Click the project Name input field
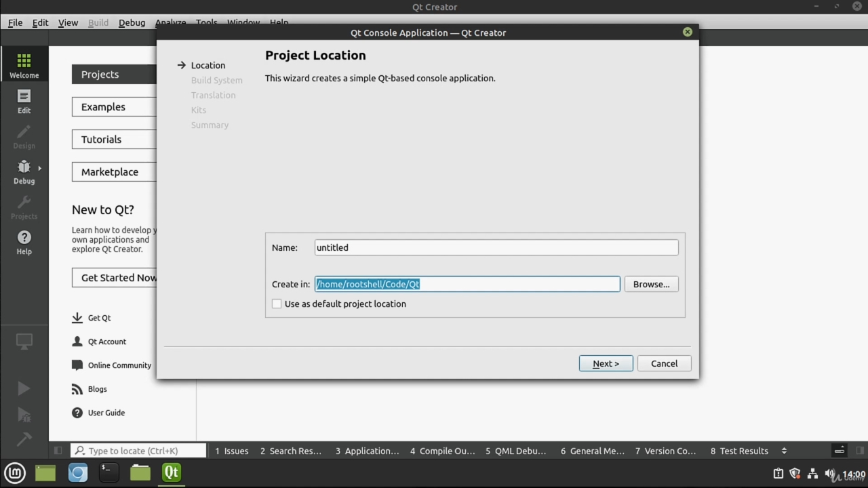The width and height of the screenshot is (868, 488). [496, 247]
